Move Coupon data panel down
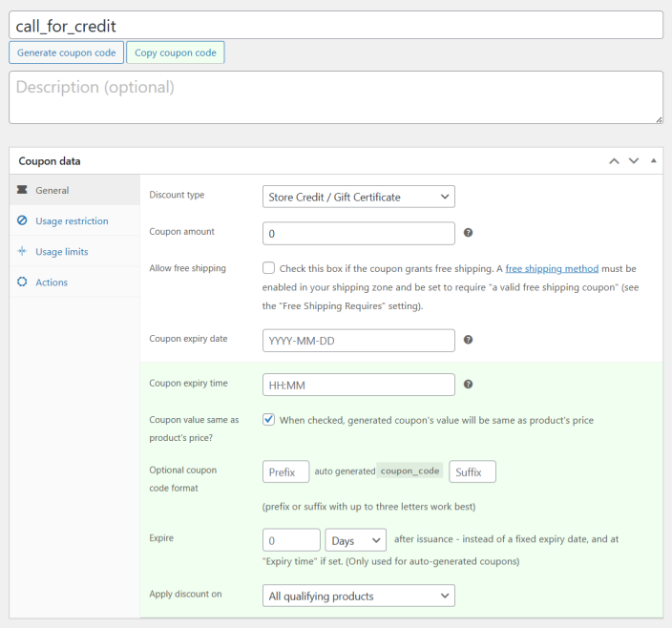This screenshot has height=628, width=672. [634, 161]
